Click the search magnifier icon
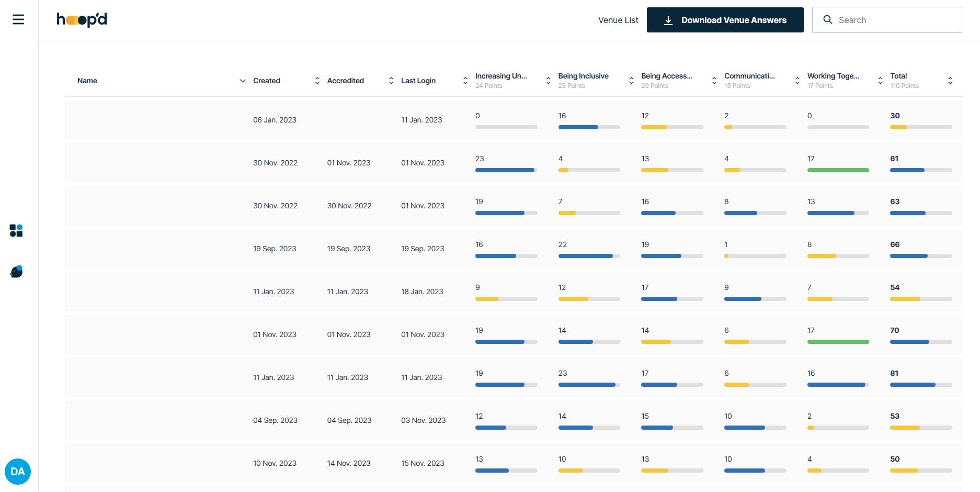 [x=827, y=20]
